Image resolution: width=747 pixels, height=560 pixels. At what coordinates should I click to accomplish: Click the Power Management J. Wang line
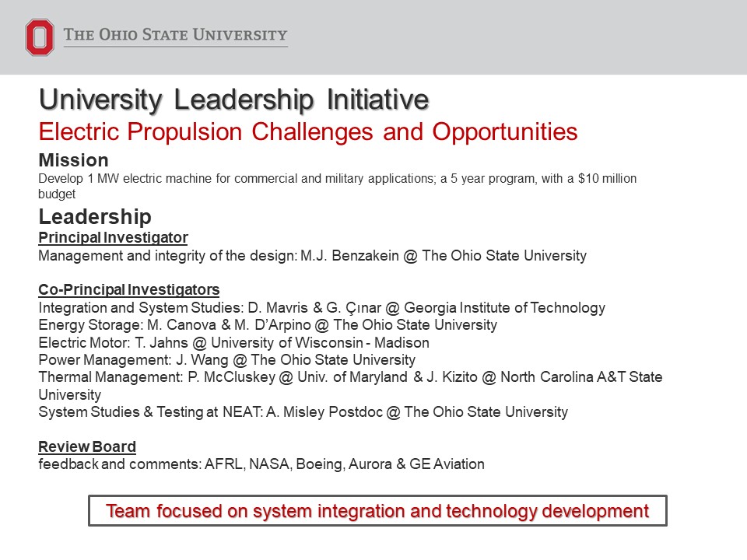coord(226,360)
